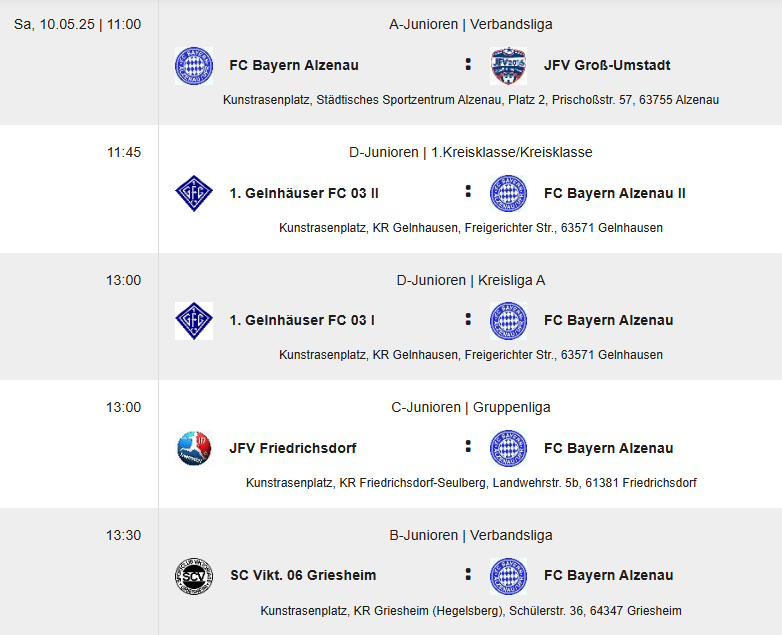Click the 1. Gelnhäuser FC 03 II diamond logo

click(194, 194)
